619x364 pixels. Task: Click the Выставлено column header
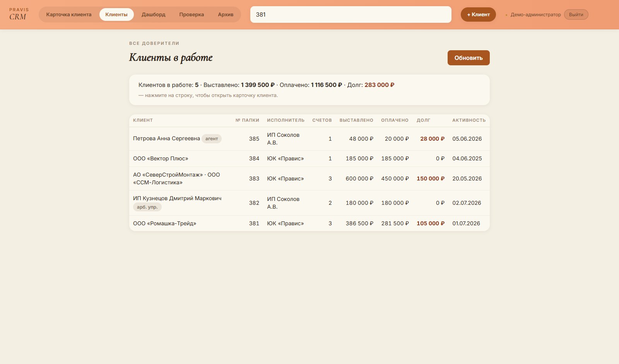click(x=356, y=120)
